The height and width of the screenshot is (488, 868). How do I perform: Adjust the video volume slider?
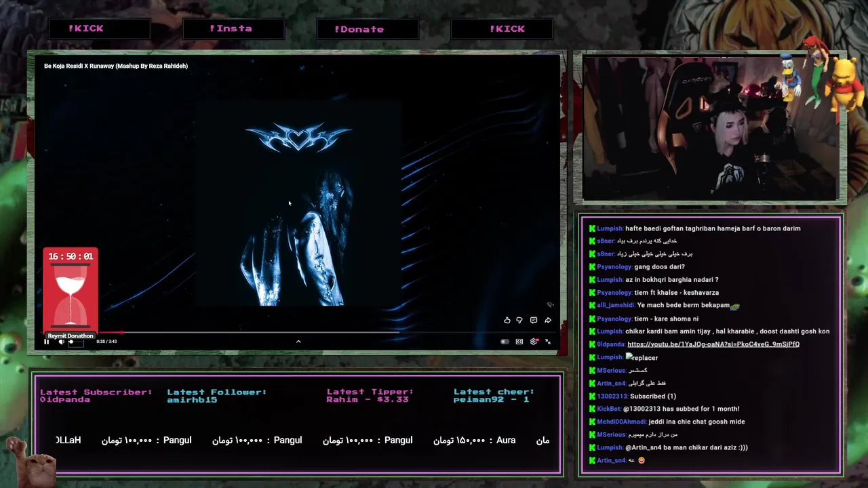pos(75,342)
